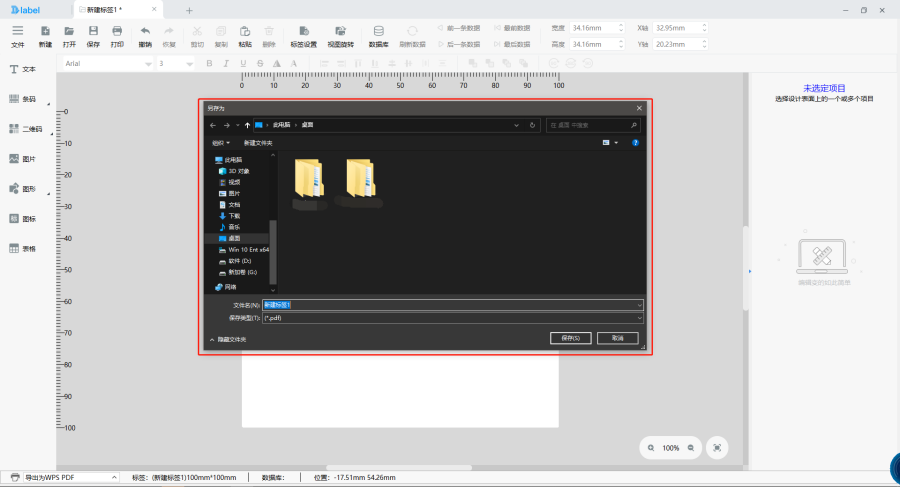Click the 宽度 width stepper arrows
900x487 pixels.
(620, 28)
